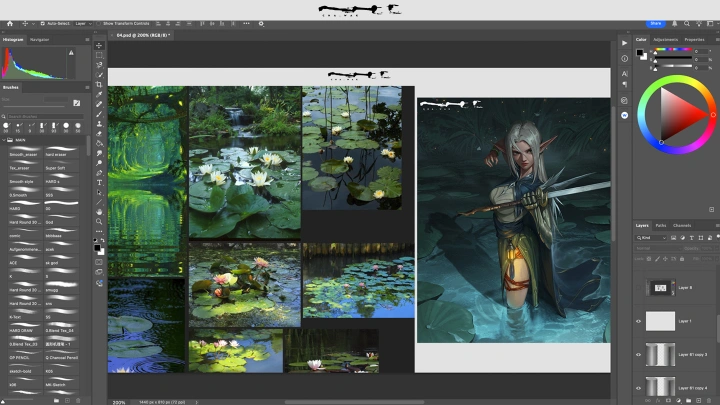Select the 64.psd document tab

143,35
